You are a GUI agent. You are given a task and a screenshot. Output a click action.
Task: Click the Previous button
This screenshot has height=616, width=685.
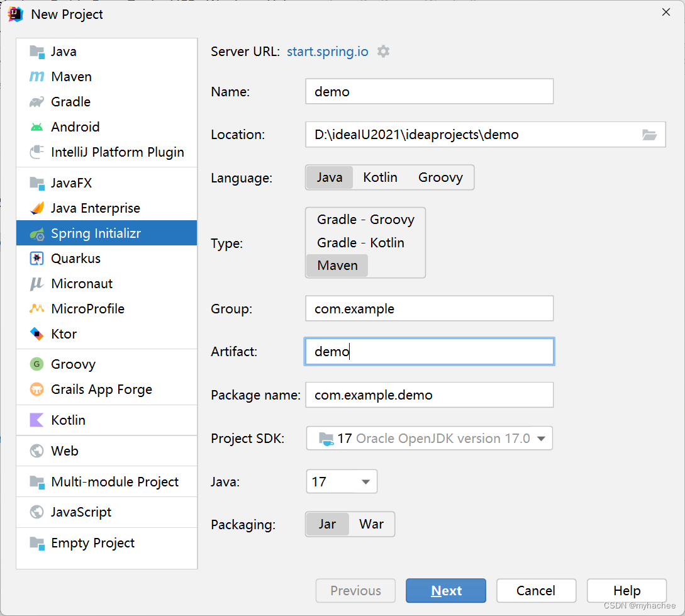355,591
